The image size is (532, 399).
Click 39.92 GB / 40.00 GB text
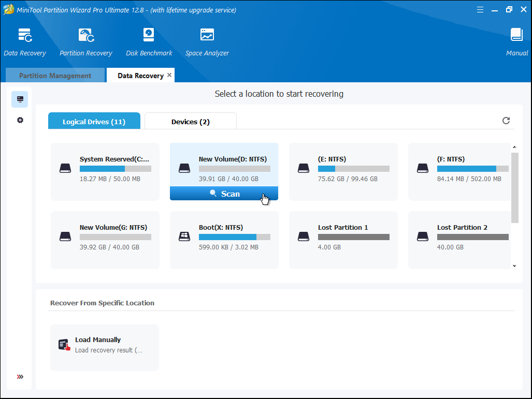coord(110,247)
